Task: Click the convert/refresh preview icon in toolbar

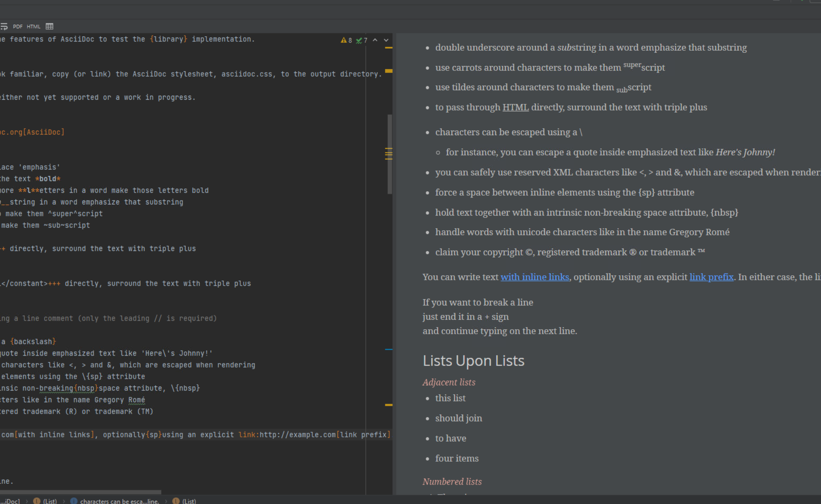Action: tap(4, 26)
